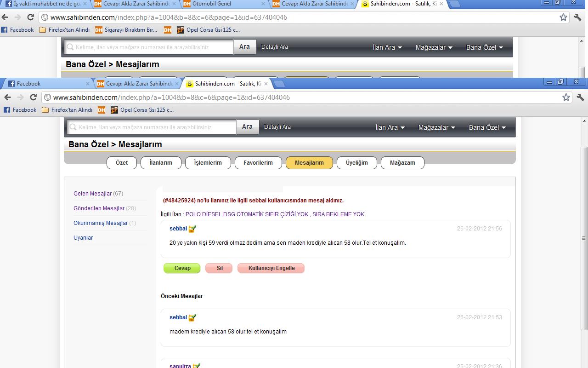Image resolution: width=588 pixels, height=368 pixels.
Task: Open the Sigarayı Bıraktım bookmark in the rear window
Action: click(x=126, y=30)
